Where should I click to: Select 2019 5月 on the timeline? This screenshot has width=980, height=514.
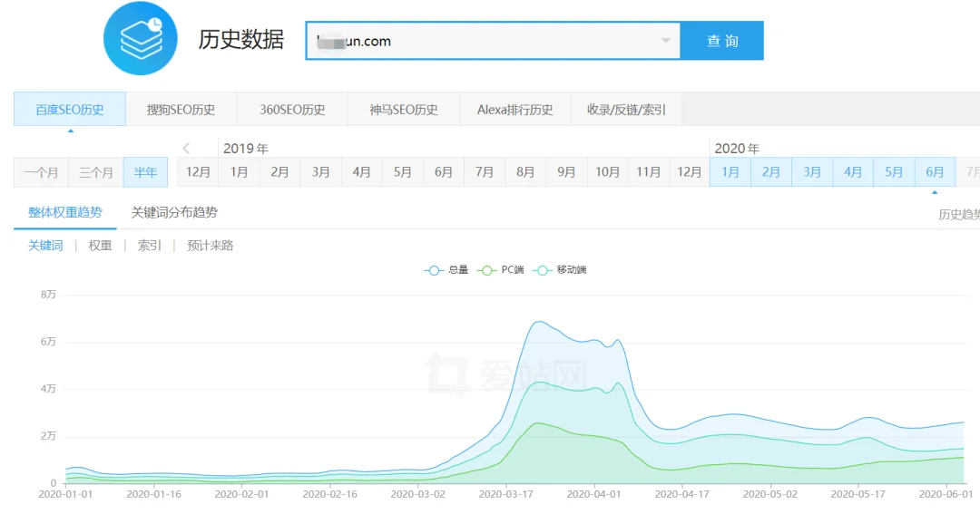[403, 171]
